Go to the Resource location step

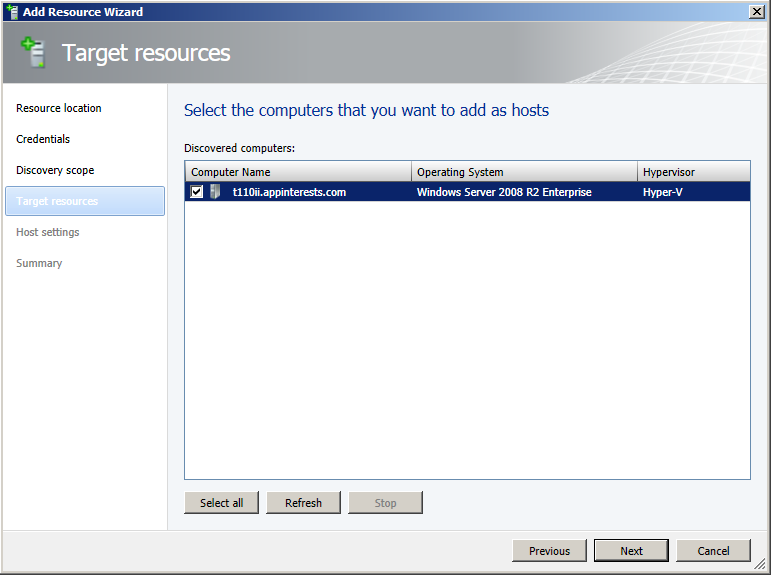click(59, 108)
